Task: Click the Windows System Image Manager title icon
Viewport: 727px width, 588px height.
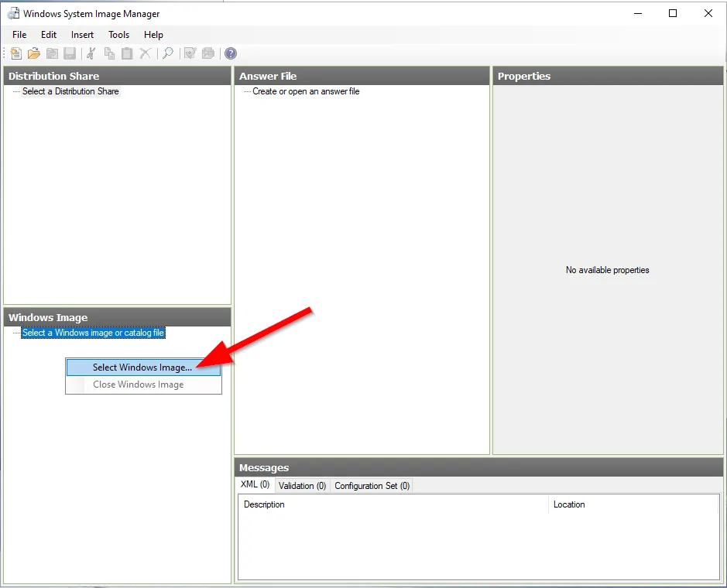Action: pyautogui.click(x=13, y=13)
